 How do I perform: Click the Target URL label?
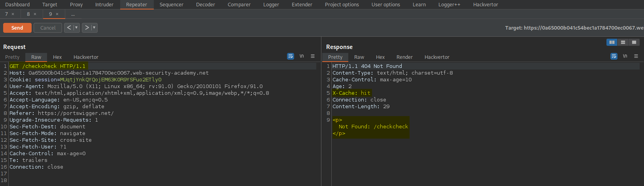point(574,28)
